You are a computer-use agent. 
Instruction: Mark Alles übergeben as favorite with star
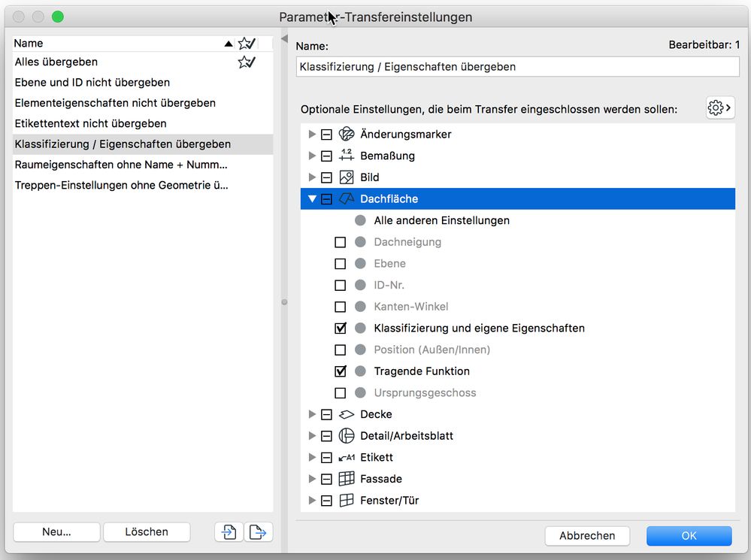246,62
